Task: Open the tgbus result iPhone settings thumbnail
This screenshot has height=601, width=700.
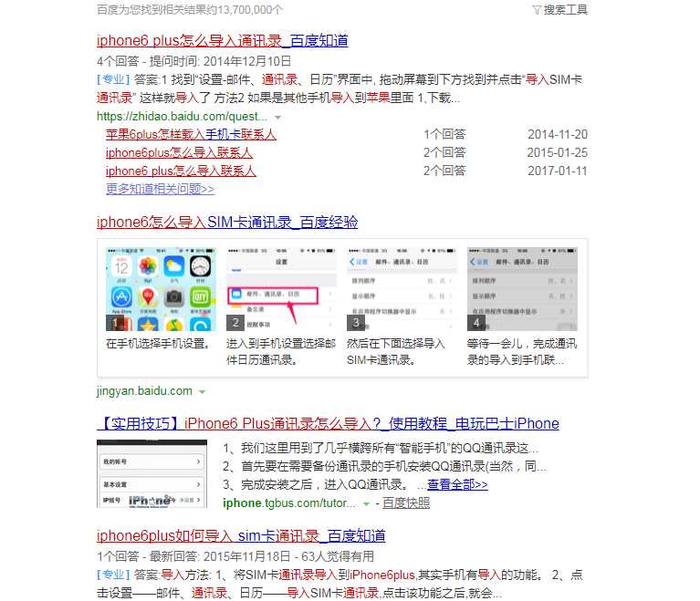Action: (151, 474)
